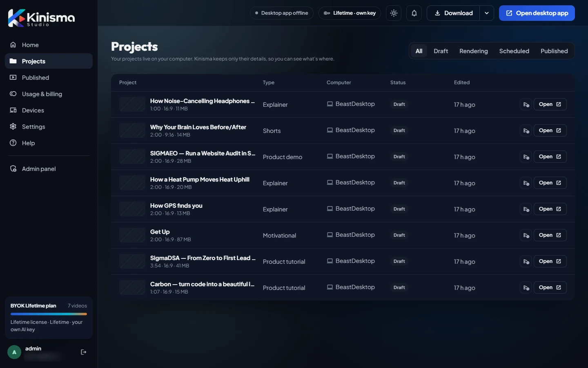Open Settings in the sidebar
The height and width of the screenshot is (368, 588).
[x=49, y=127]
